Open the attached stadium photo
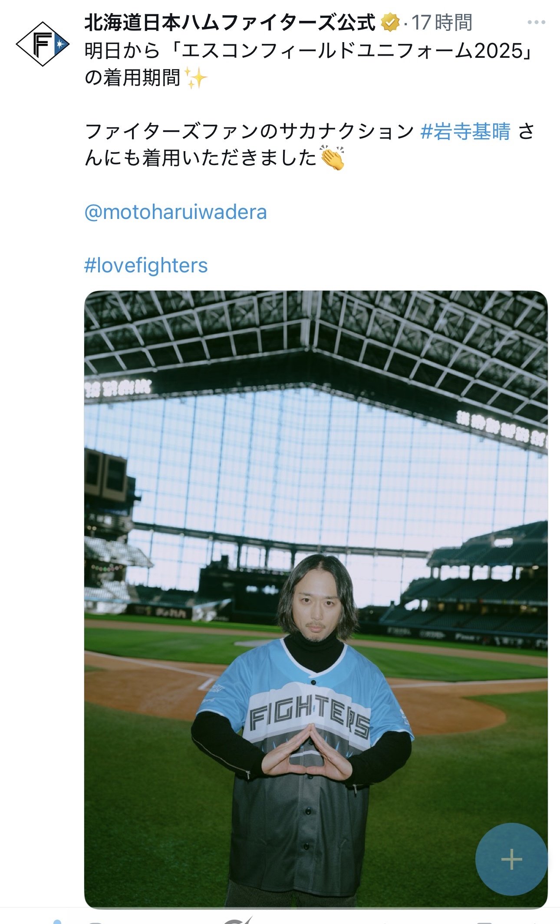 [316, 599]
